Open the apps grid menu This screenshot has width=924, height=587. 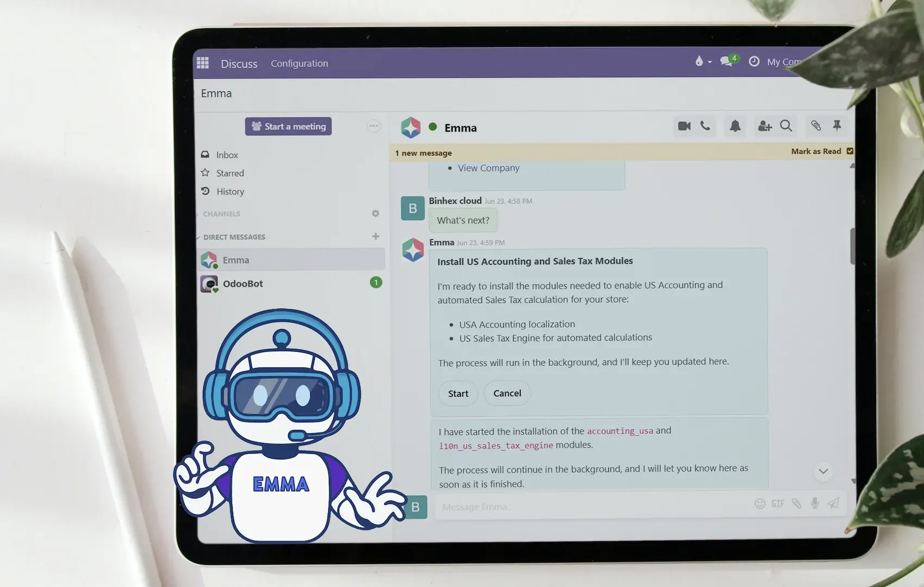[203, 63]
